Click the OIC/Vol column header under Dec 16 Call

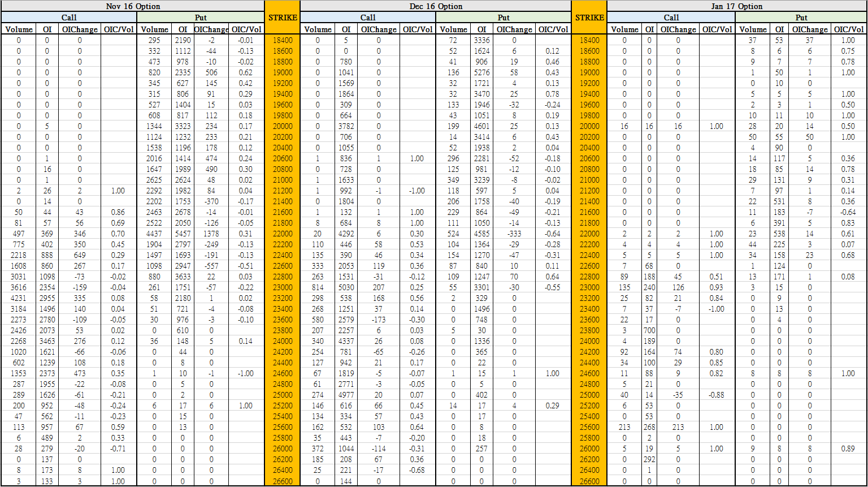(417, 29)
